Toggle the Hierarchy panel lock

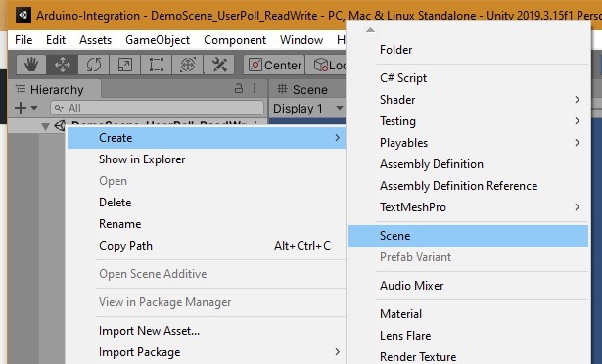(239, 89)
